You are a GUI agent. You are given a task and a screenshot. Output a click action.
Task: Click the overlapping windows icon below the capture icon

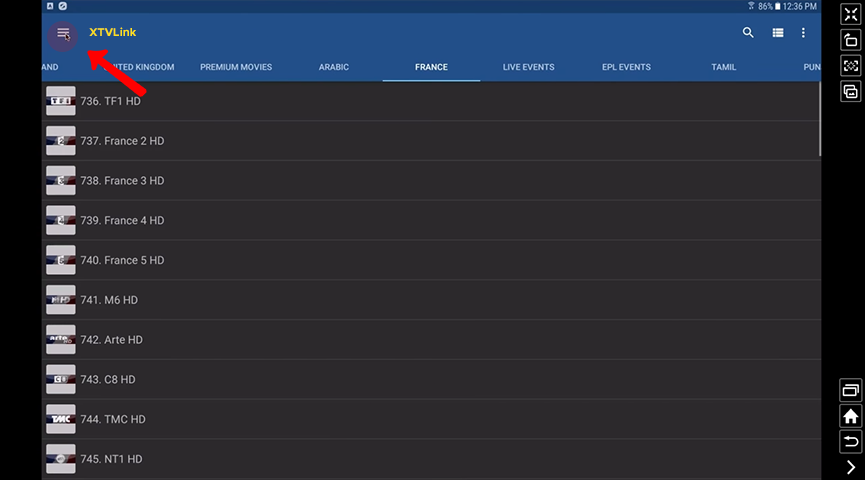[x=851, y=92]
